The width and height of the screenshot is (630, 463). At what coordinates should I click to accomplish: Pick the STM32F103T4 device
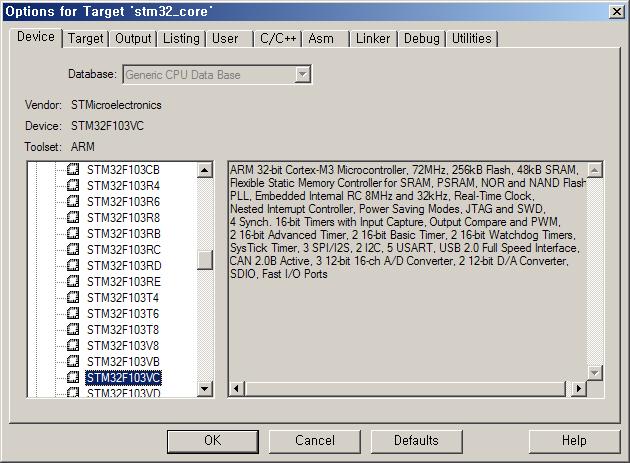pos(123,298)
